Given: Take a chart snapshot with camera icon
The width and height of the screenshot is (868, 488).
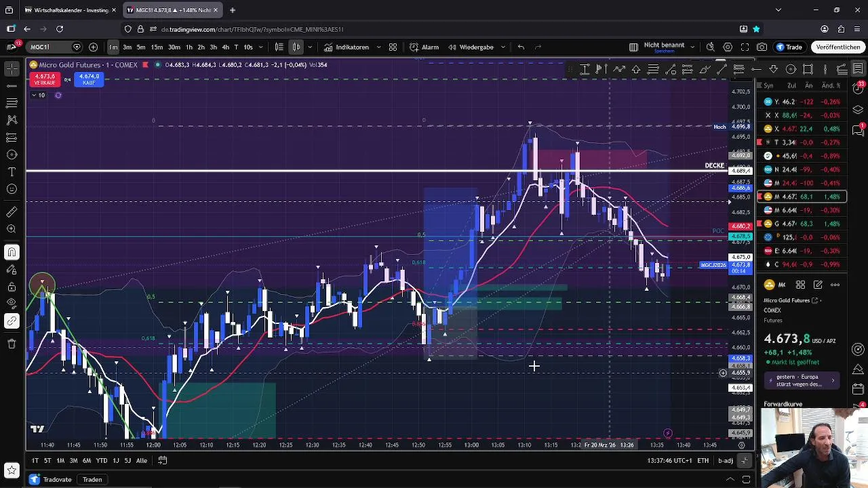Looking at the screenshot, I should pos(762,47).
